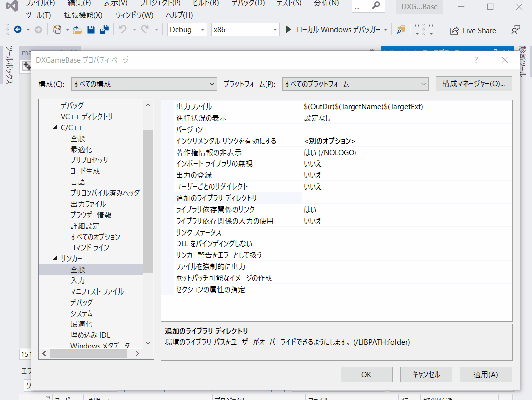
Task: Close the DXGameBase property pages dialog
Action: click(x=505, y=60)
